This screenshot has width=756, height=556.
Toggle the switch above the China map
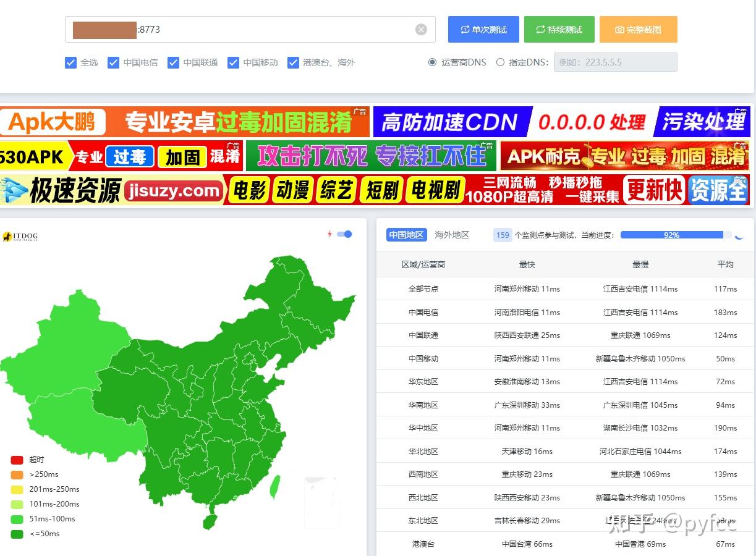345,234
